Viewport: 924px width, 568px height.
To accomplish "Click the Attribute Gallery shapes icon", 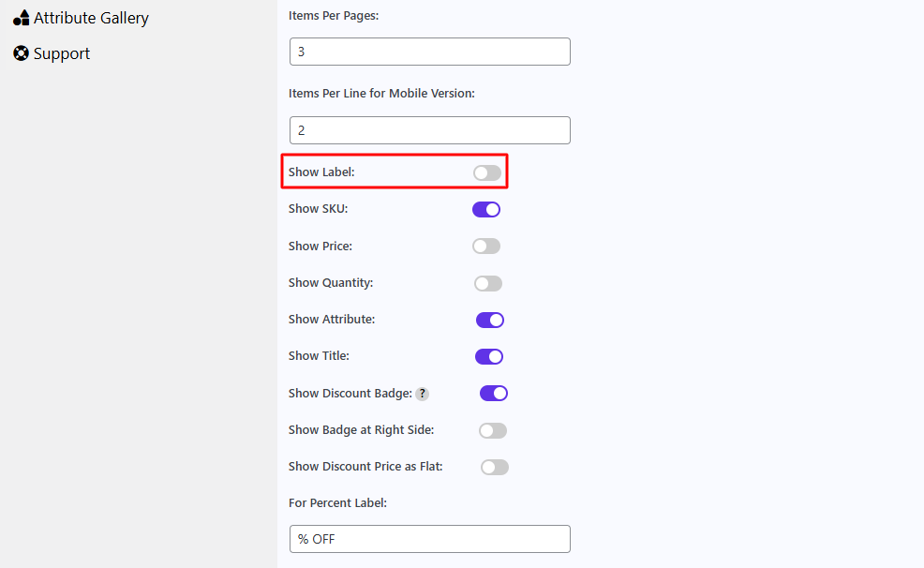I will (22, 18).
